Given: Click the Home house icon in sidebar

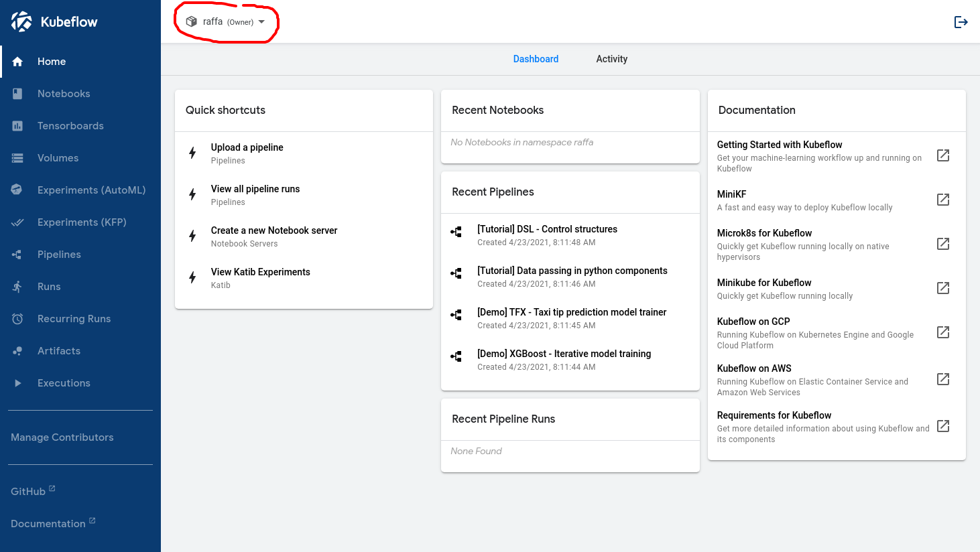Looking at the screenshot, I should (x=17, y=62).
